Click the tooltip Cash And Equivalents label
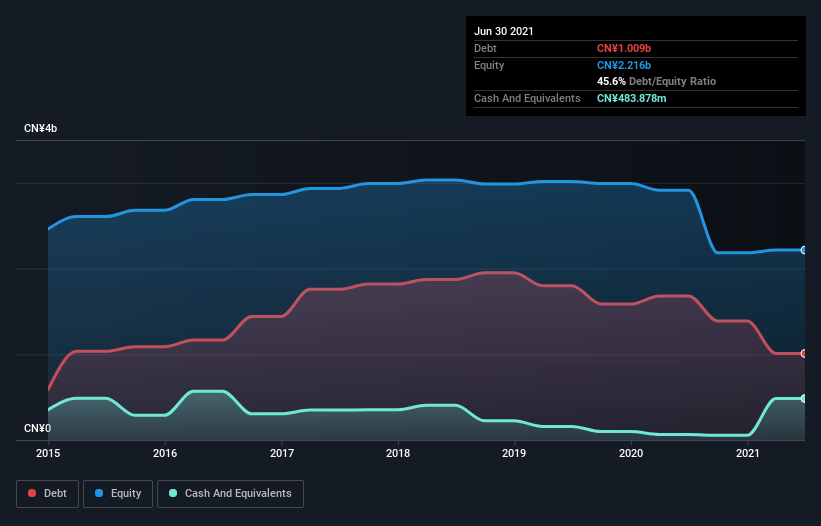The image size is (821, 526). (x=527, y=98)
